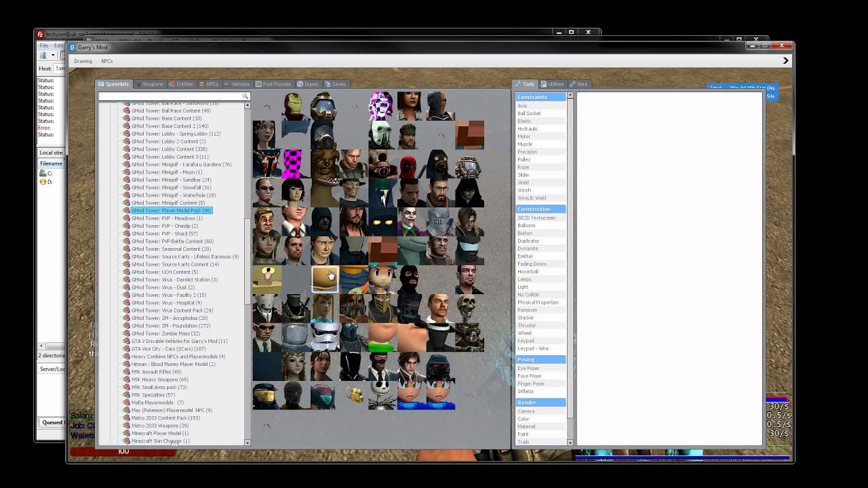Select the golden trophy-like model icon
The image size is (868, 488).
(x=353, y=396)
